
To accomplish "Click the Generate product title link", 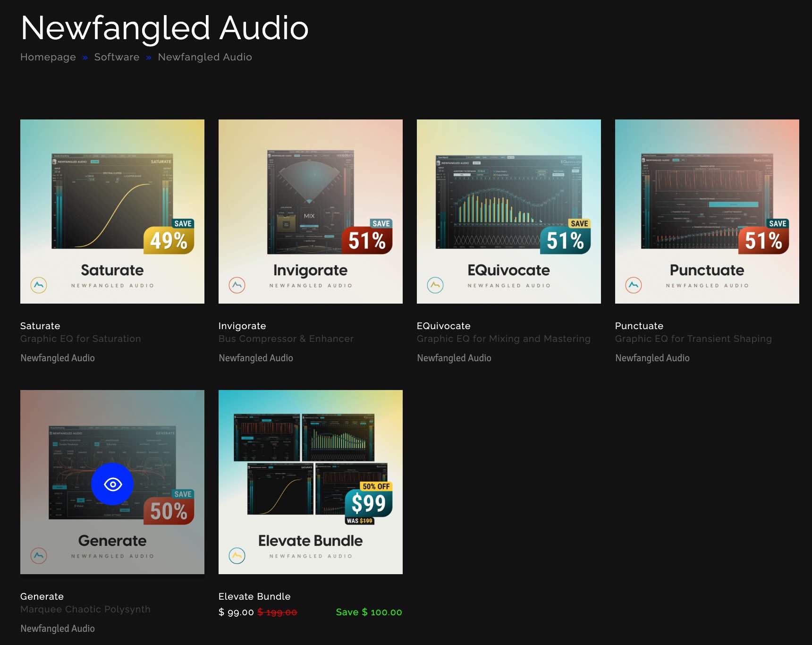I will (42, 596).
